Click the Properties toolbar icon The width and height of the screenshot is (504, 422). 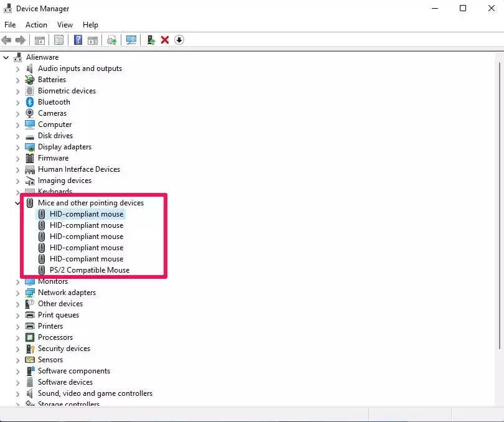tap(59, 40)
